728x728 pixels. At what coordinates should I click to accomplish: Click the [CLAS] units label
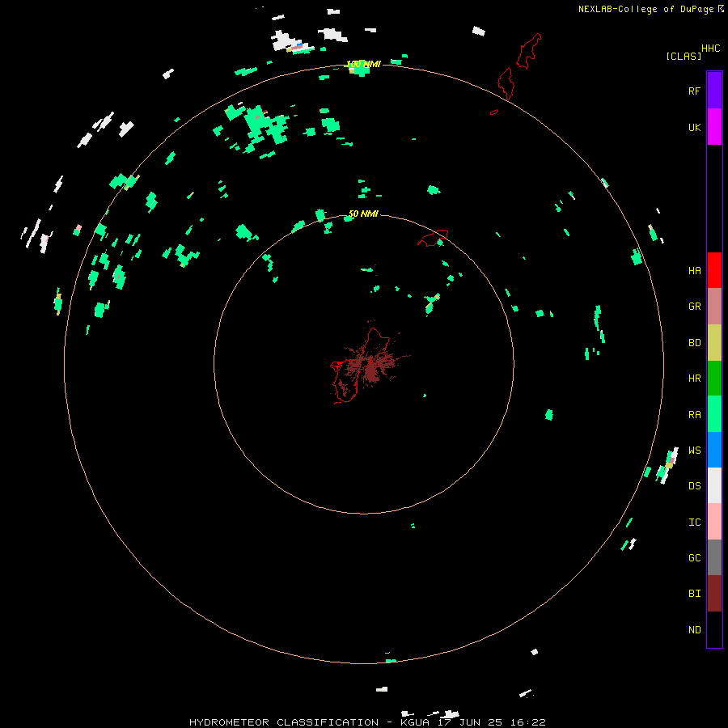pyautogui.click(x=684, y=56)
